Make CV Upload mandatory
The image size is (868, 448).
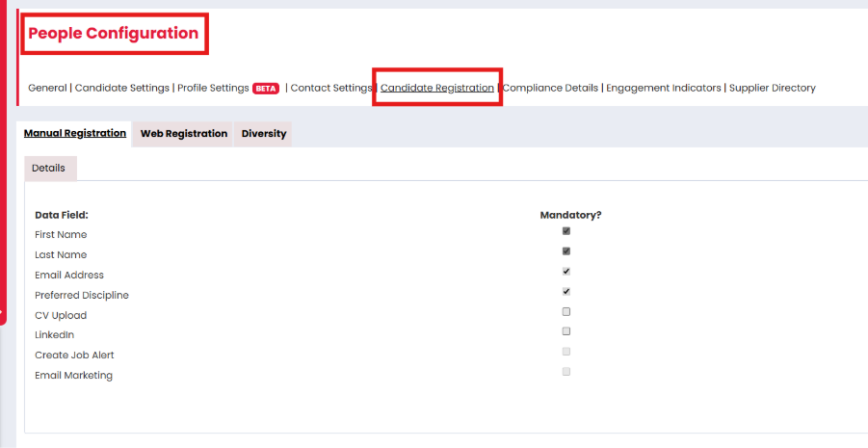pyautogui.click(x=566, y=312)
